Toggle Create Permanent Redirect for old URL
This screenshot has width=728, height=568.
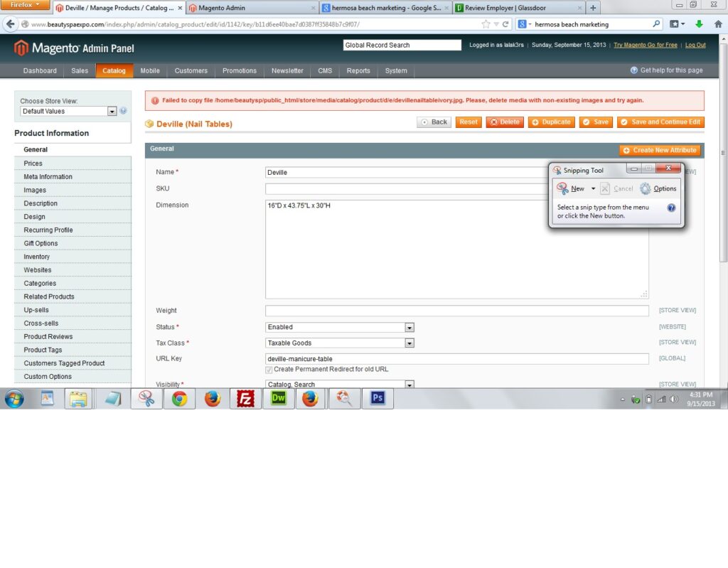[x=269, y=370]
